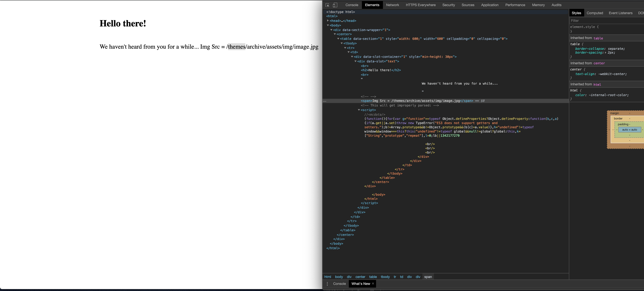644x291 pixels.
Task: Toggle the device toolbar icon
Action: point(335,5)
